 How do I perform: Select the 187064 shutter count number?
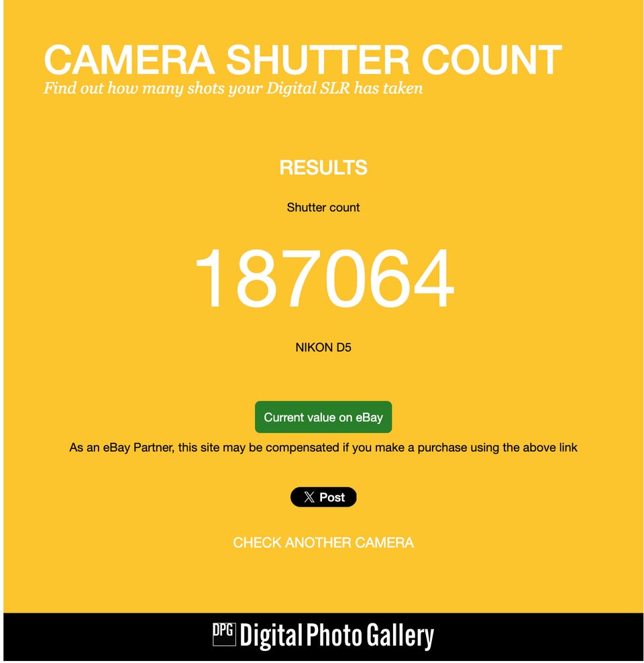click(324, 278)
